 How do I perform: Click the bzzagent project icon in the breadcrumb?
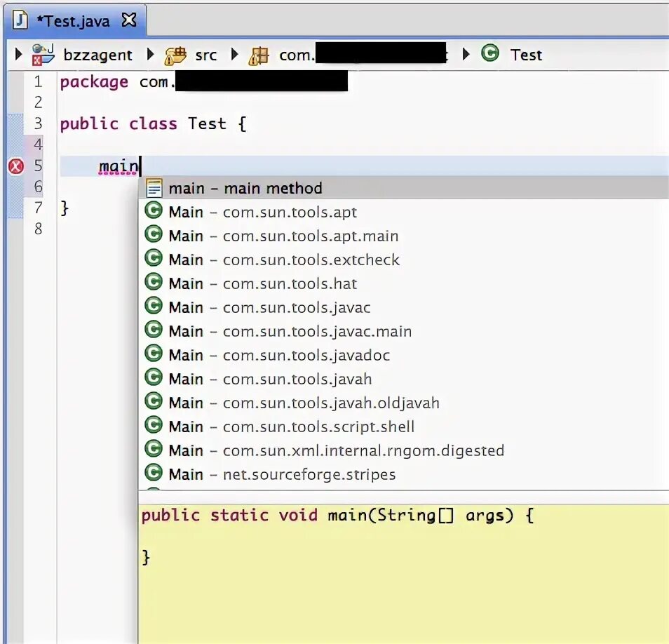(41, 54)
